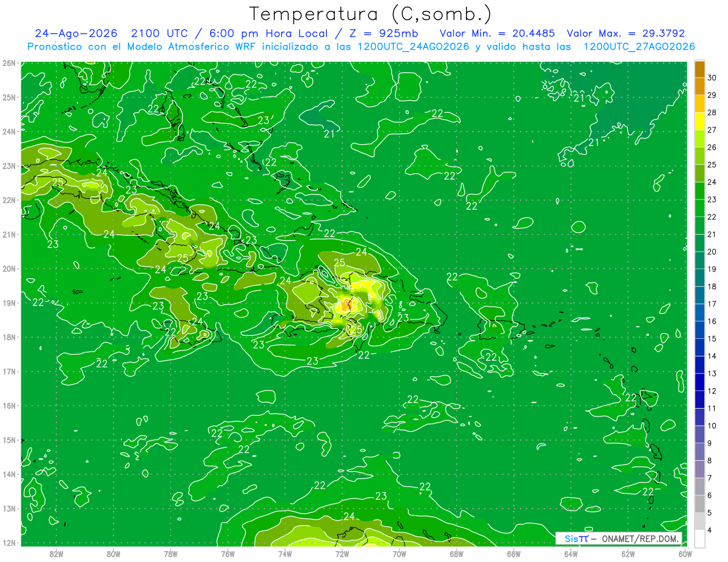Click the "19N" latitude axis label
Image resolution: width=728 pixels, height=562 pixels.
(9, 303)
